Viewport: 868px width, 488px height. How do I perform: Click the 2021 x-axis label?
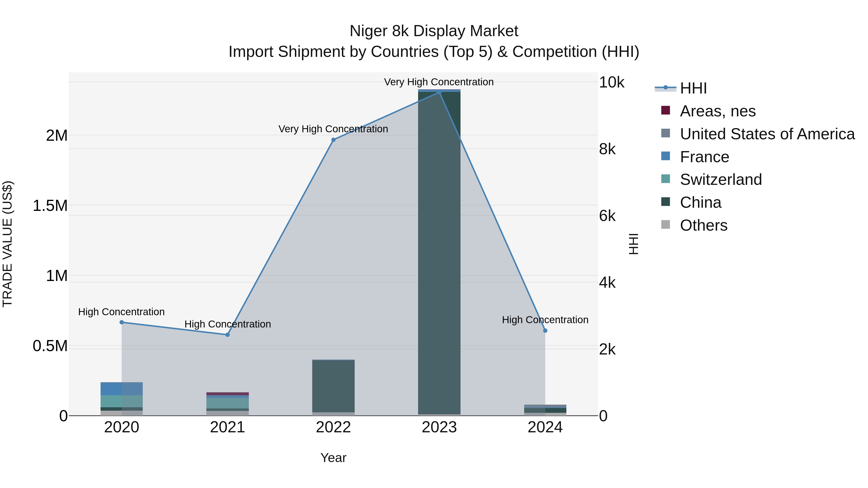tap(227, 427)
